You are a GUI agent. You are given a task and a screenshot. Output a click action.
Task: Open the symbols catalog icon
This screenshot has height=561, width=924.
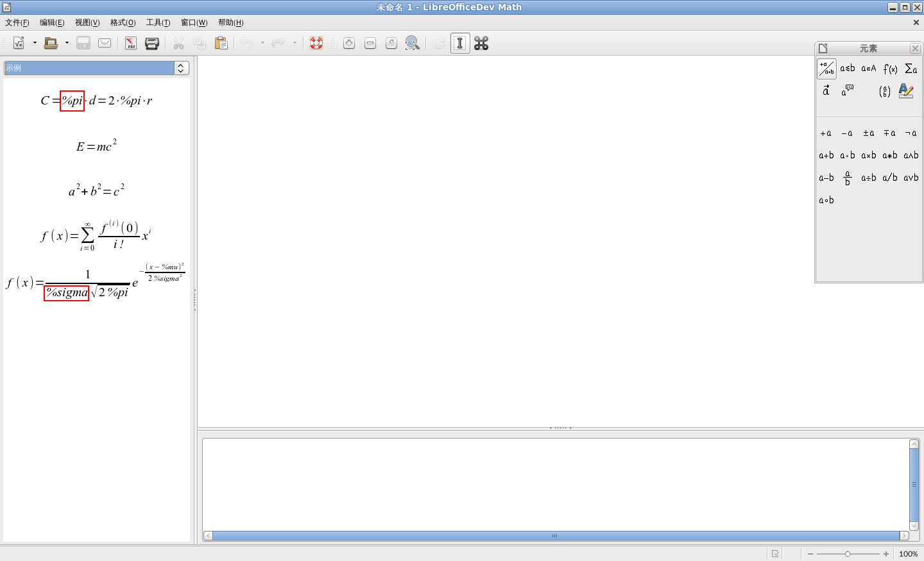[481, 44]
